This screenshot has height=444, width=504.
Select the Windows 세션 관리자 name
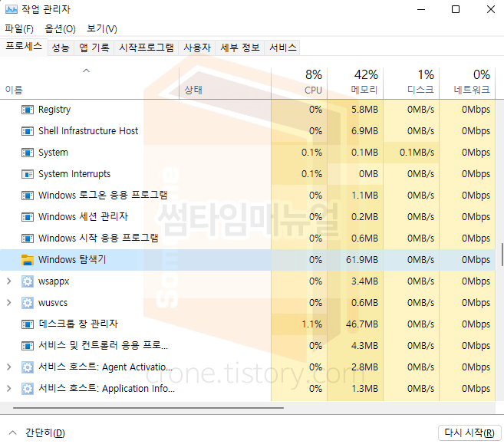point(83,217)
